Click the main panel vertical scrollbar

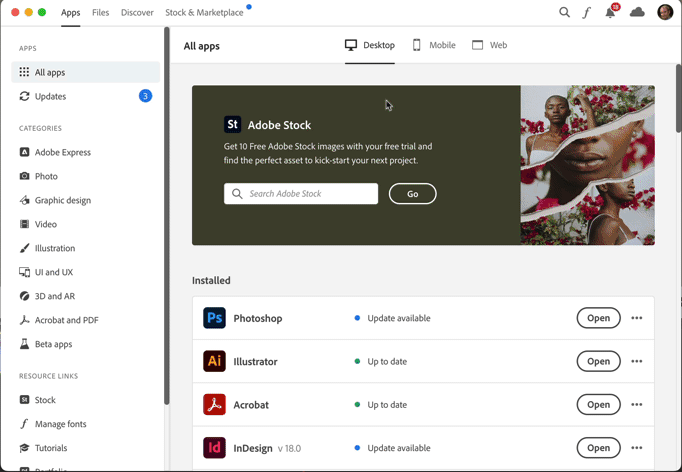(x=679, y=98)
